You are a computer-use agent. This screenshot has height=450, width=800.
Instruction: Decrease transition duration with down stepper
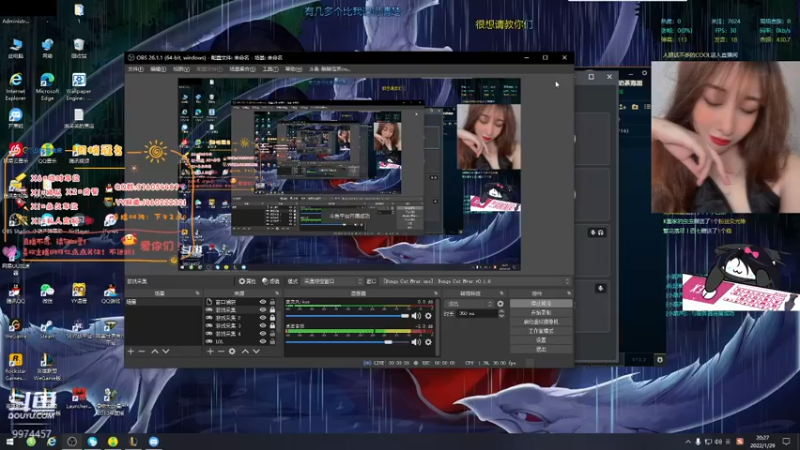point(502,316)
